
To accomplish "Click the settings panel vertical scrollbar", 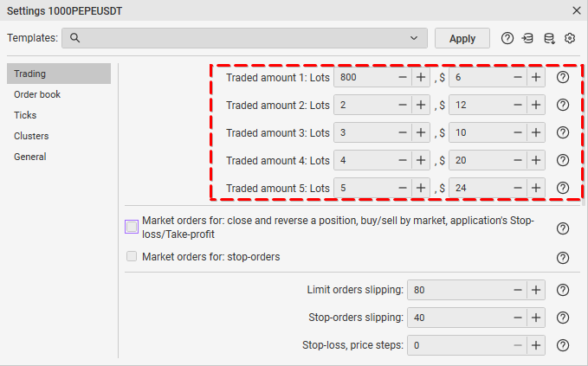I will click(584, 135).
